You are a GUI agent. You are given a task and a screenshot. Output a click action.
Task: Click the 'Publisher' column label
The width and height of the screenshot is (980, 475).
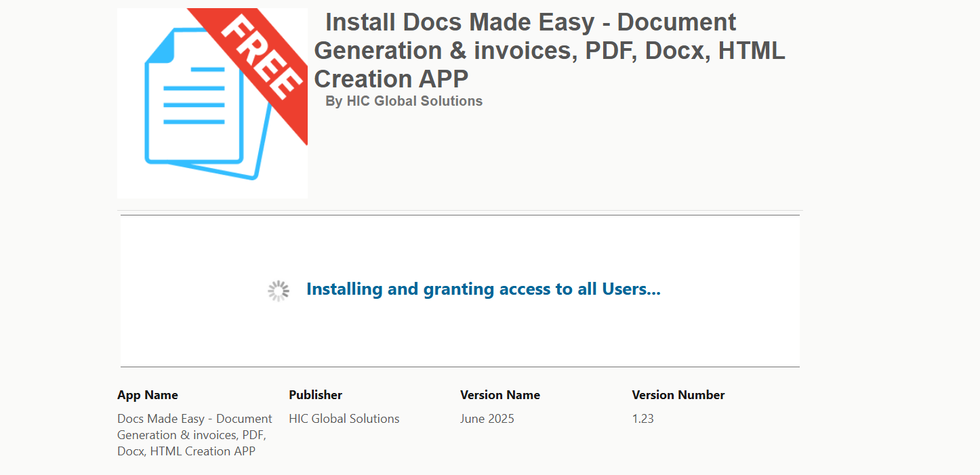click(x=316, y=395)
